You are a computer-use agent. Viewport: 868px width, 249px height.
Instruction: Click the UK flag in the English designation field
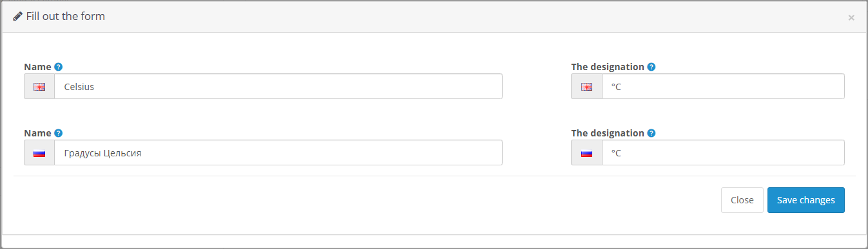pyautogui.click(x=586, y=87)
